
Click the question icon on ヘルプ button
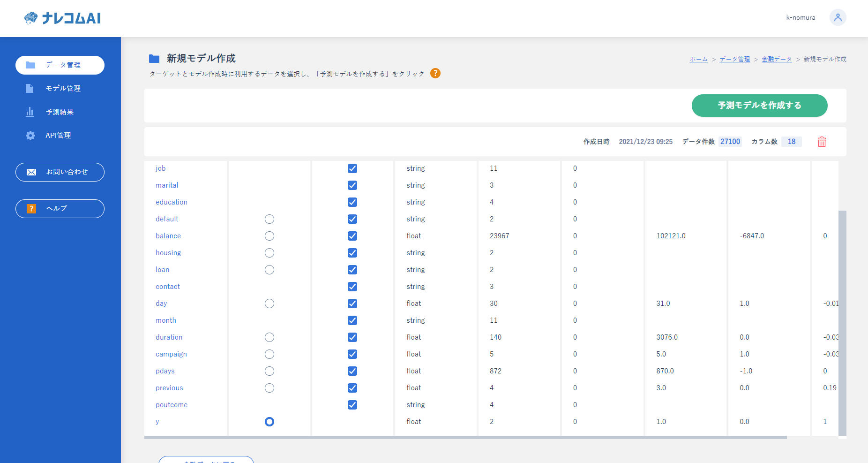tap(31, 209)
